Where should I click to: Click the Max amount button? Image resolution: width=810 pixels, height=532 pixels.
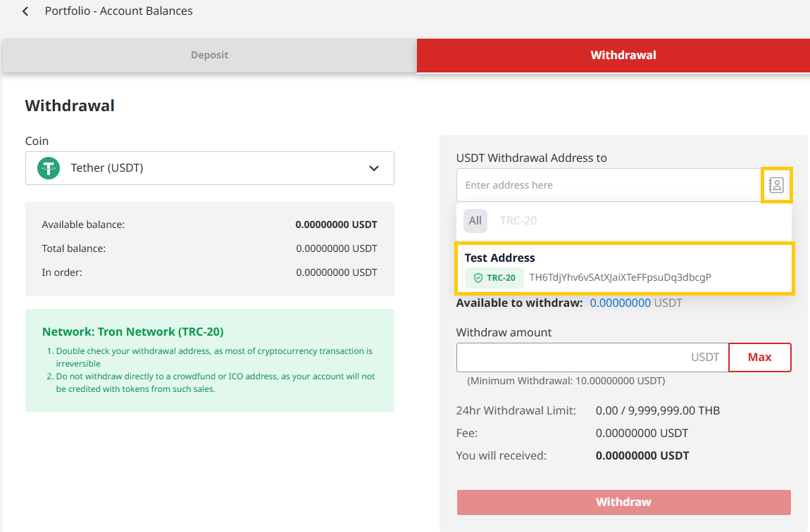[759, 357]
